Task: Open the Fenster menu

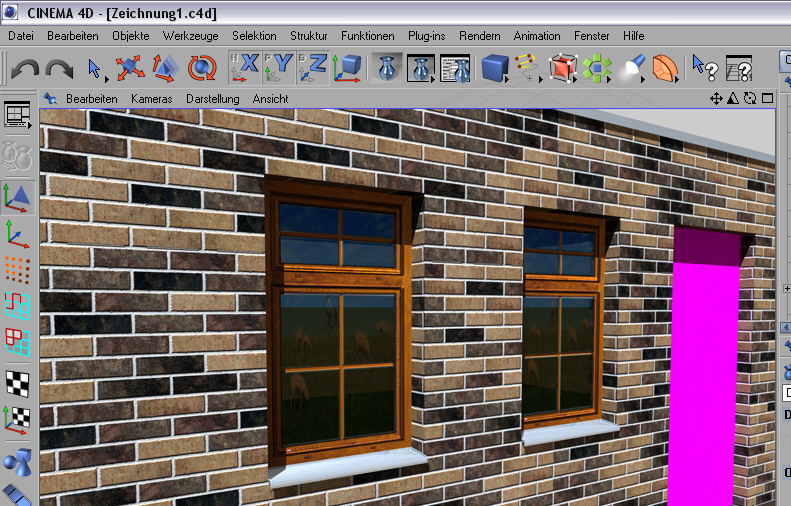Action: [x=592, y=36]
